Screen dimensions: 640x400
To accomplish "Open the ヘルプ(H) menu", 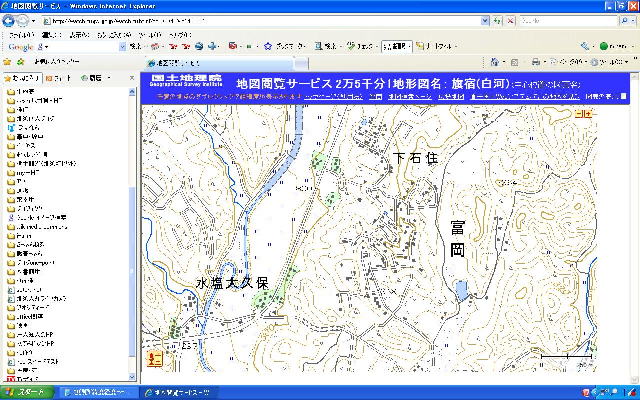I will tap(180, 35).
